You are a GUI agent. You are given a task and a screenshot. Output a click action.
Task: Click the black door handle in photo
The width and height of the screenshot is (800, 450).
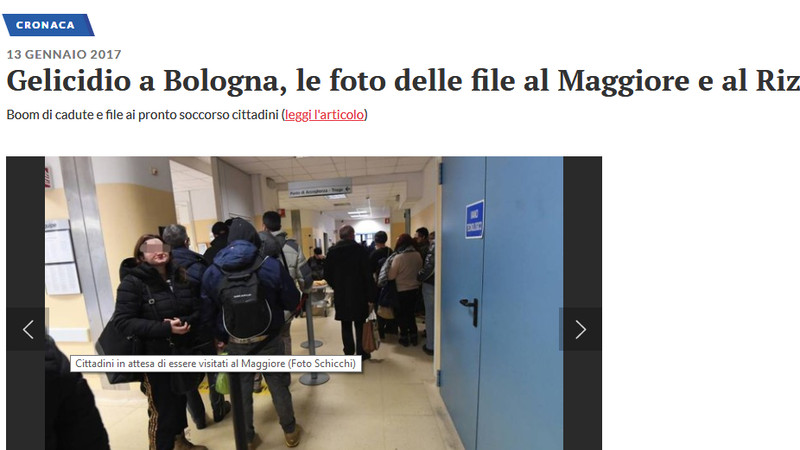point(470,310)
